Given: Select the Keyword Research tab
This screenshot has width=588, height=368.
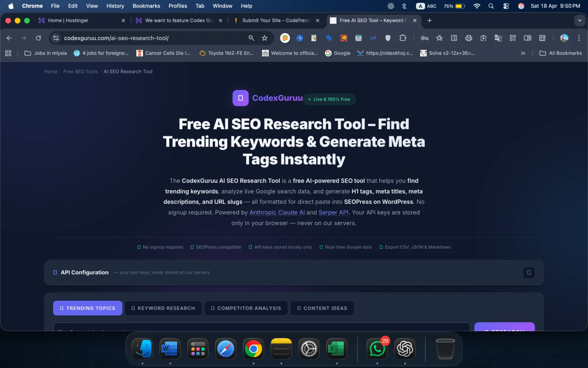Looking at the screenshot, I should tap(163, 308).
